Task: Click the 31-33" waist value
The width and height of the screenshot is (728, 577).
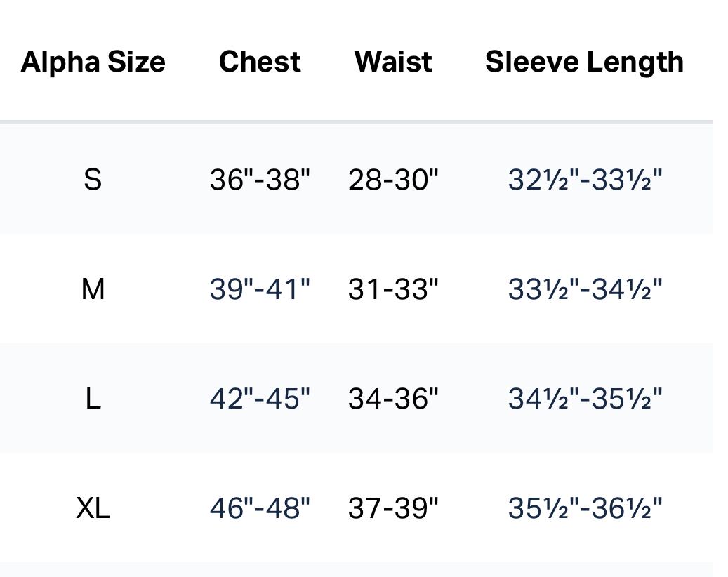Action: coord(393,289)
